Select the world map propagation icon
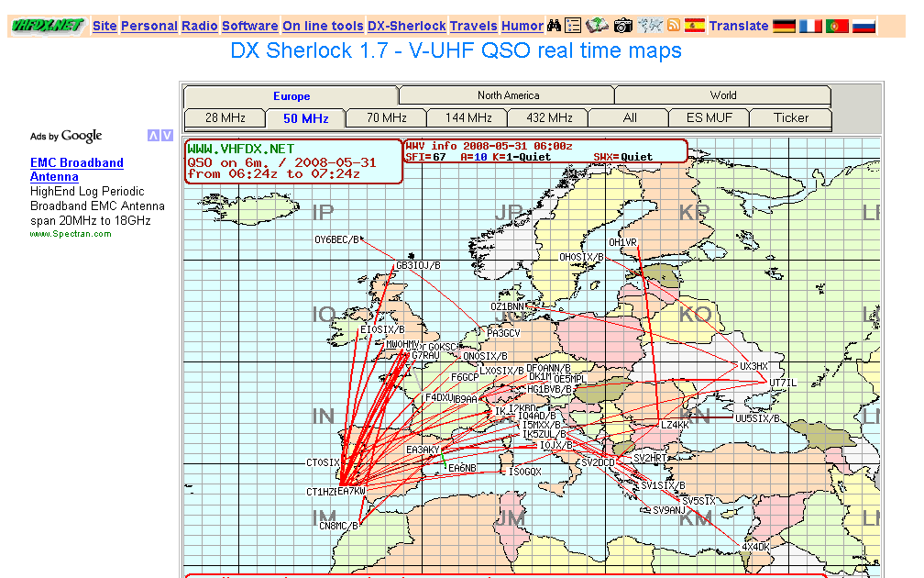Screen dimensions: 924x578 point(652,26)
